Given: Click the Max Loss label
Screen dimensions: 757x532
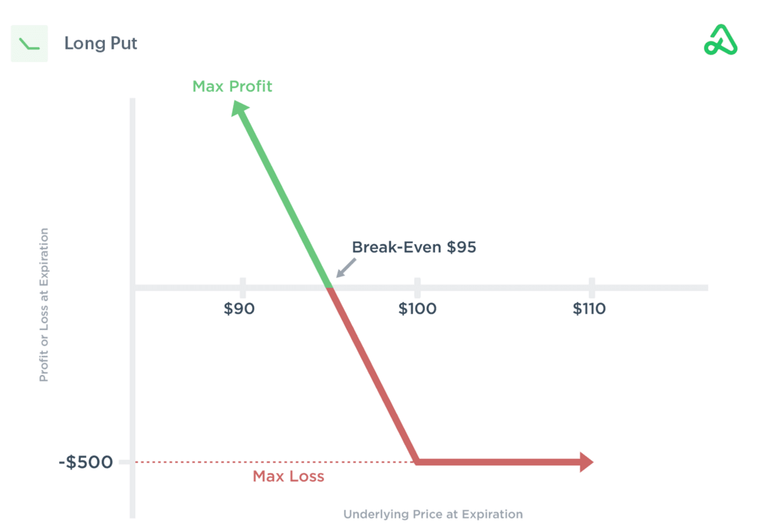Looking at the screenshot, I should coord(288,476).
